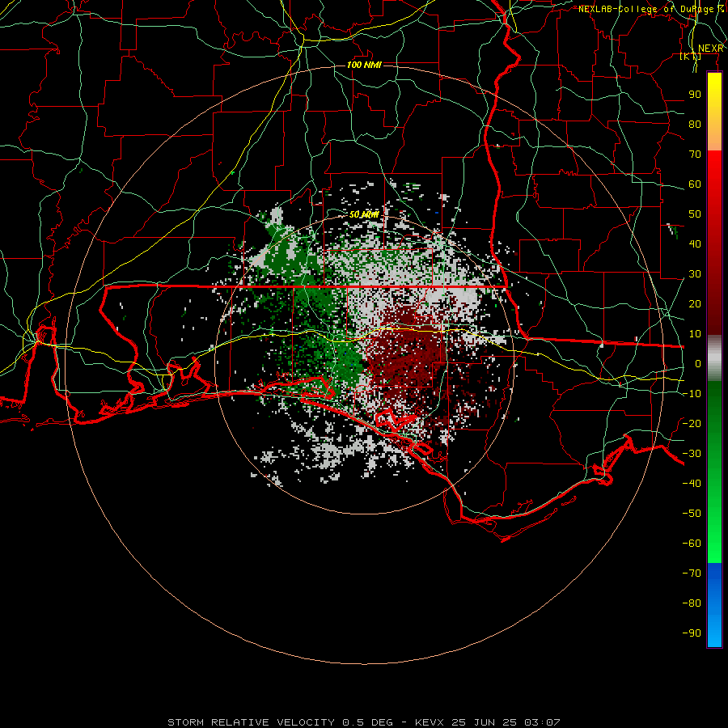The image size is (728, 728).
Task: Click the 100 NMI range ring label
Action: [x=365, y=65]
